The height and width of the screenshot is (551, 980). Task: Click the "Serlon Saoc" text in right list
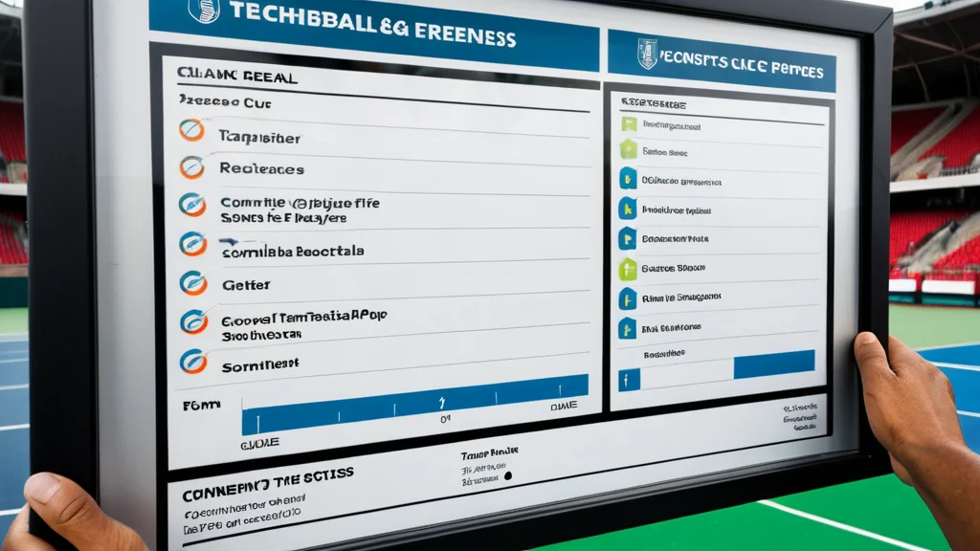pos(664,152)
